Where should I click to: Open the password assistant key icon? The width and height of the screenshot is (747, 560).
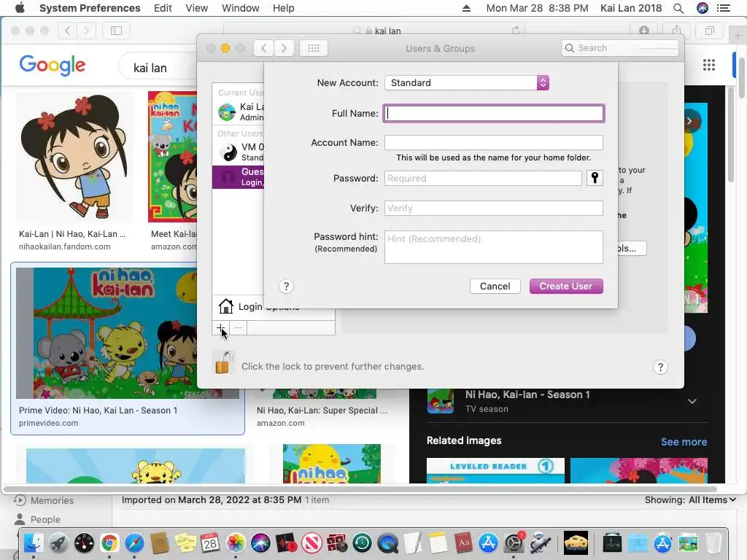click(x=595, y=178)
